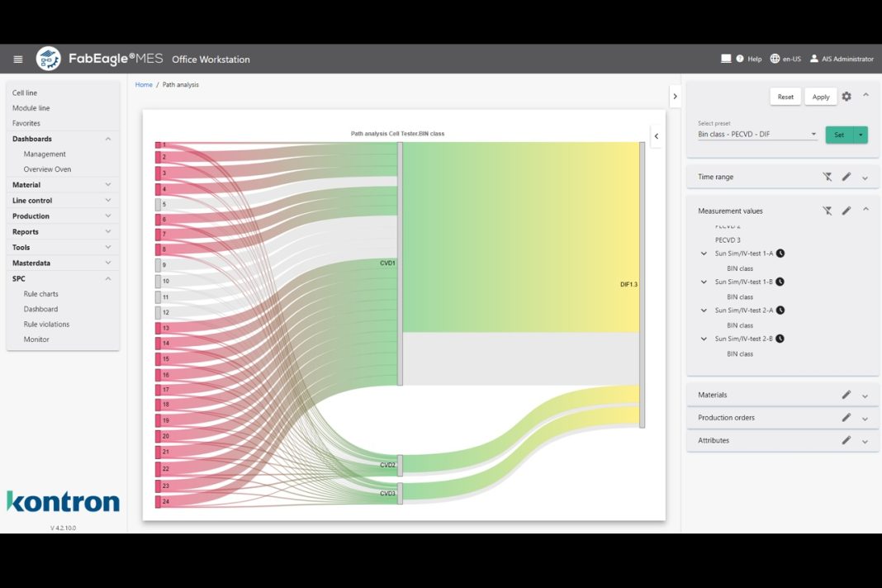
Task: Click the pencil icon next to Time range
Action: 845,176
